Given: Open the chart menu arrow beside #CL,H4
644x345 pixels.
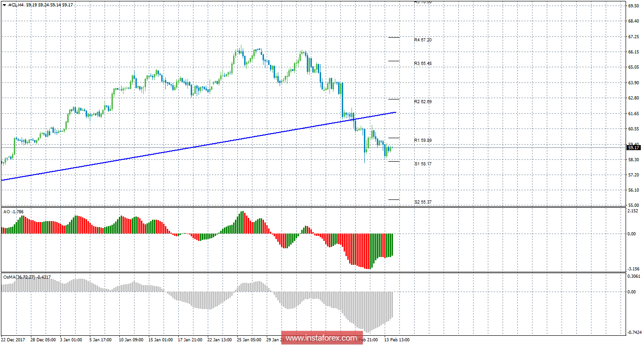Looking at the screenshot, I should 4,4.
